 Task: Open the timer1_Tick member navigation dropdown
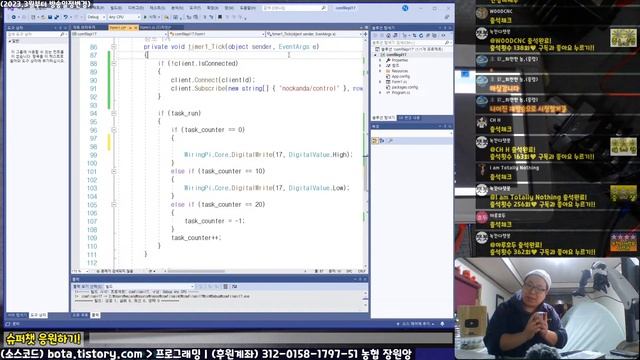pyautogui.click(x=313, y=34)
